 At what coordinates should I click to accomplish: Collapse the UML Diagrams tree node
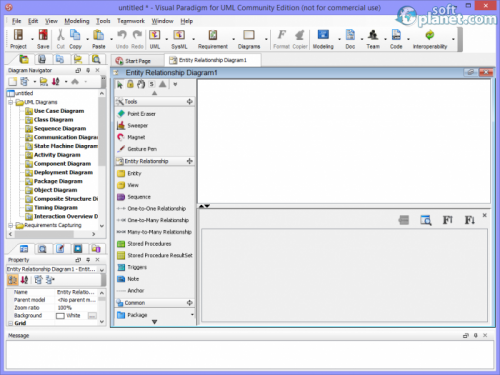coord(11,102)
